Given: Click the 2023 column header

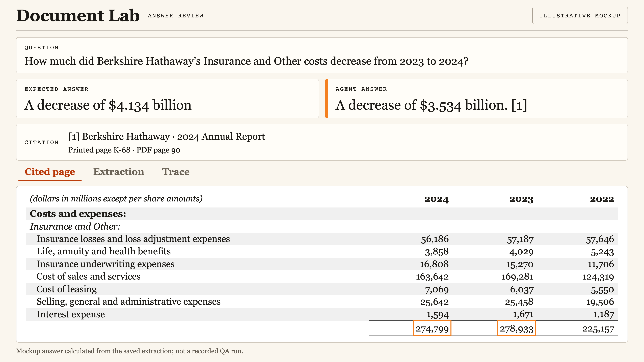Looking at the screenshot, I should point(521,199).
